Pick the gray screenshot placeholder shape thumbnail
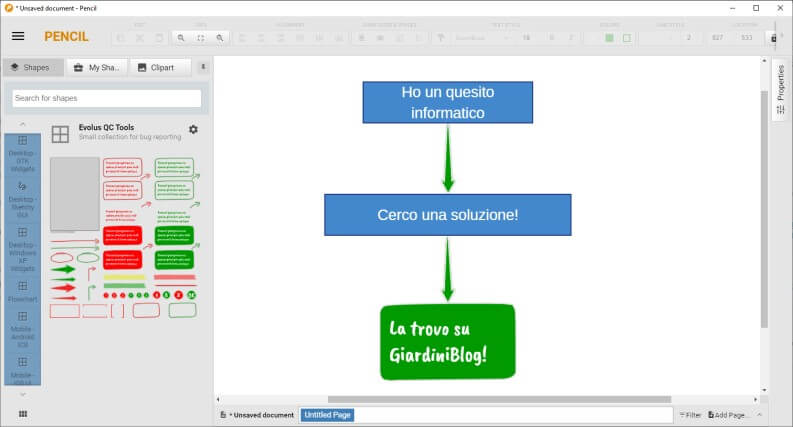The image size is (793, 427). [75, 194]
